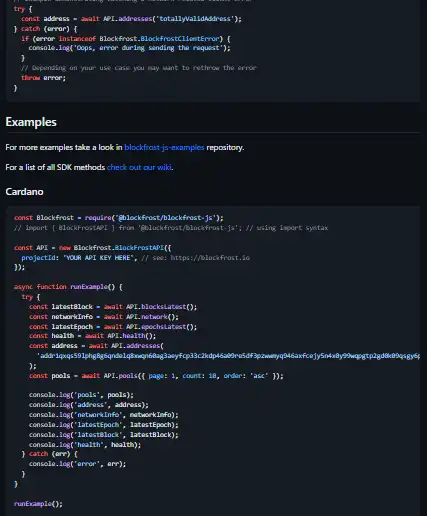Click the text 'For a list of all SDK methods'

pyautogui.click(x=55, y=167)
